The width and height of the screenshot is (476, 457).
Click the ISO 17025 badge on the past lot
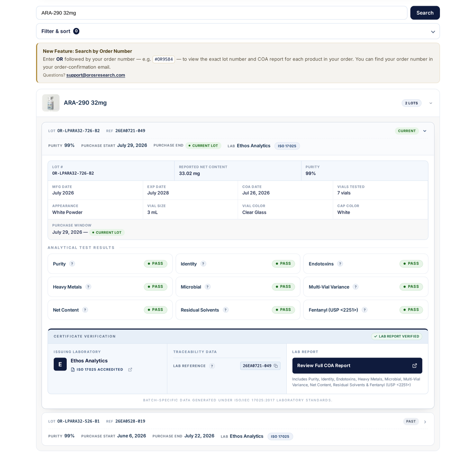point(280,436)
